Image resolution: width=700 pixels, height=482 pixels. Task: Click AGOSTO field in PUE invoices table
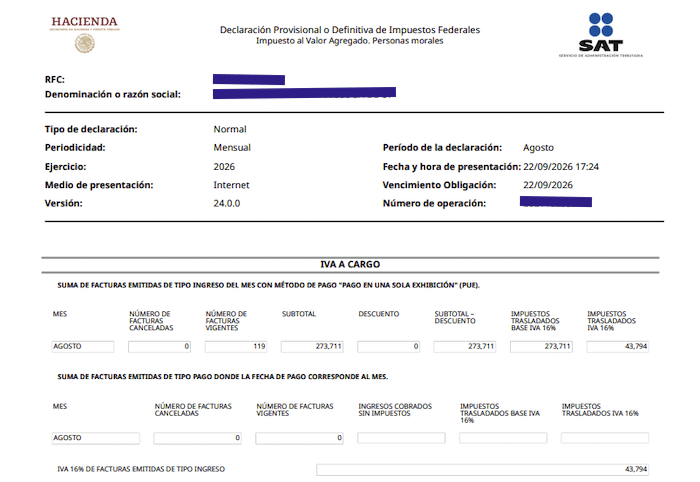pyautogui.click(x=83, y=347)
